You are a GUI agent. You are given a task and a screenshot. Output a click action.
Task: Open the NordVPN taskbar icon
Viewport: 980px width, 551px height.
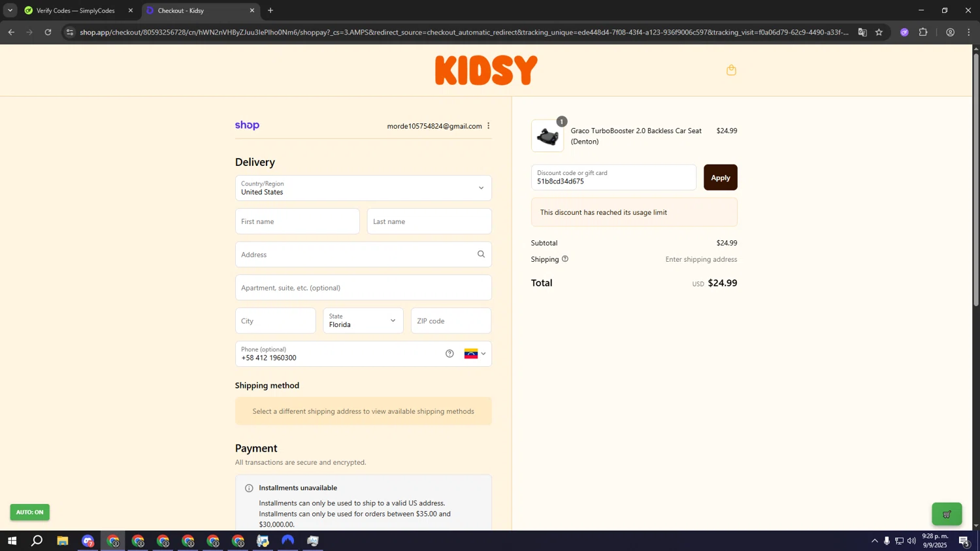(288, 541)
